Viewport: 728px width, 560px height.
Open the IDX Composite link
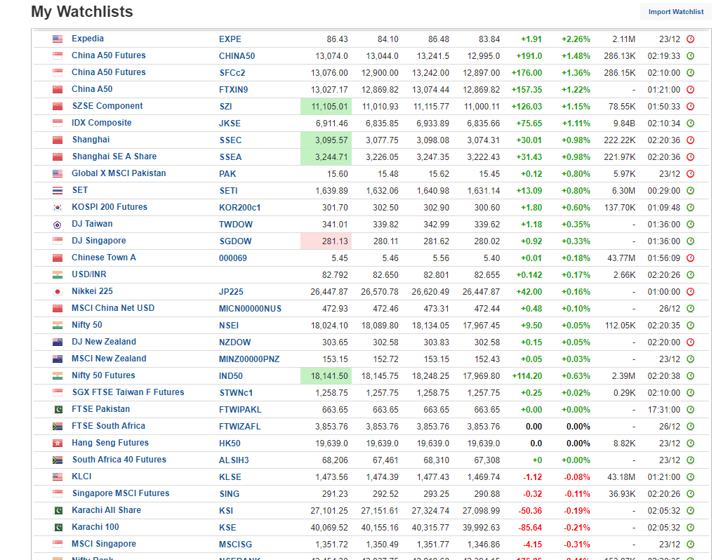click(101, 123)
